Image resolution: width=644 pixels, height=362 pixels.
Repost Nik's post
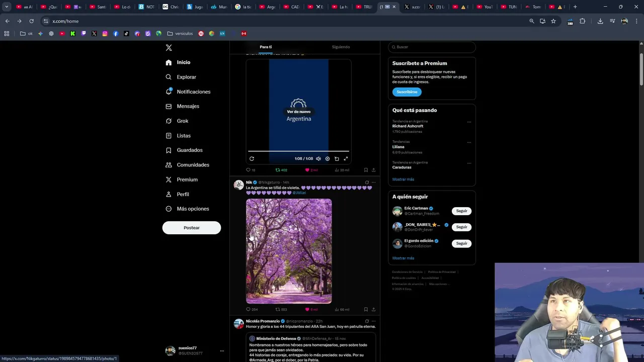[281, 310]
